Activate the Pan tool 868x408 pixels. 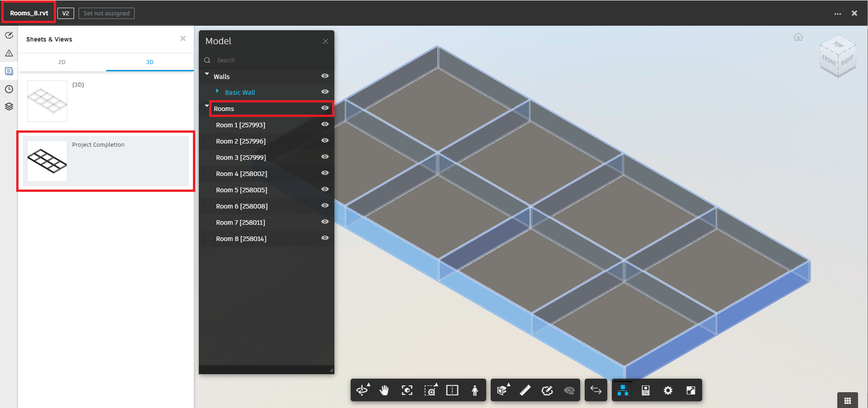(x=385, y=390)
